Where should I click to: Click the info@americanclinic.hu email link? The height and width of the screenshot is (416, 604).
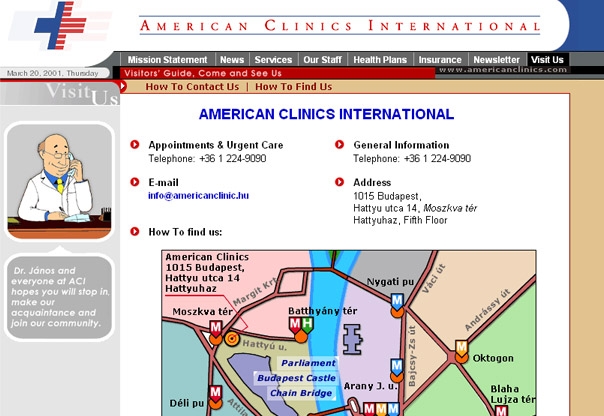[198, 196]
